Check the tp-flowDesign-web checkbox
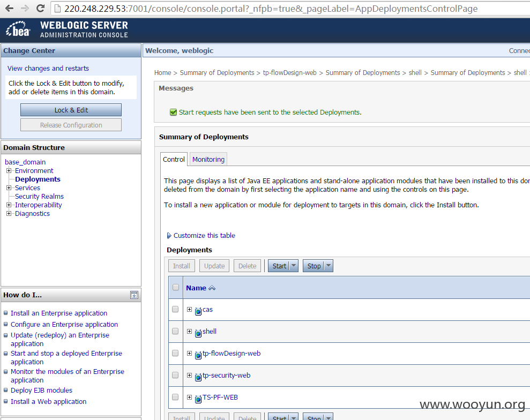 pyautogui.click(x=175, y=353)
